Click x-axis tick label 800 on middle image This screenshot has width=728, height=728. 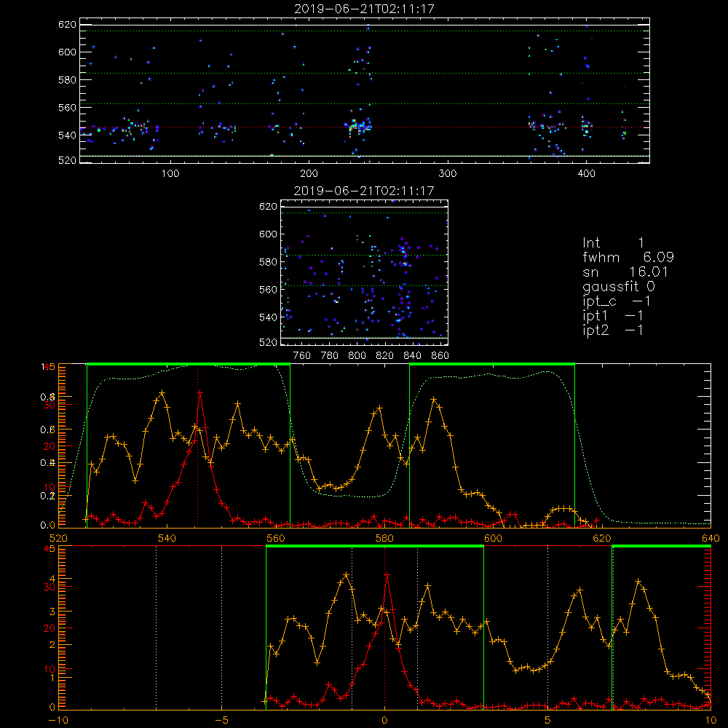pyautogui.click(x=357, y=356)
